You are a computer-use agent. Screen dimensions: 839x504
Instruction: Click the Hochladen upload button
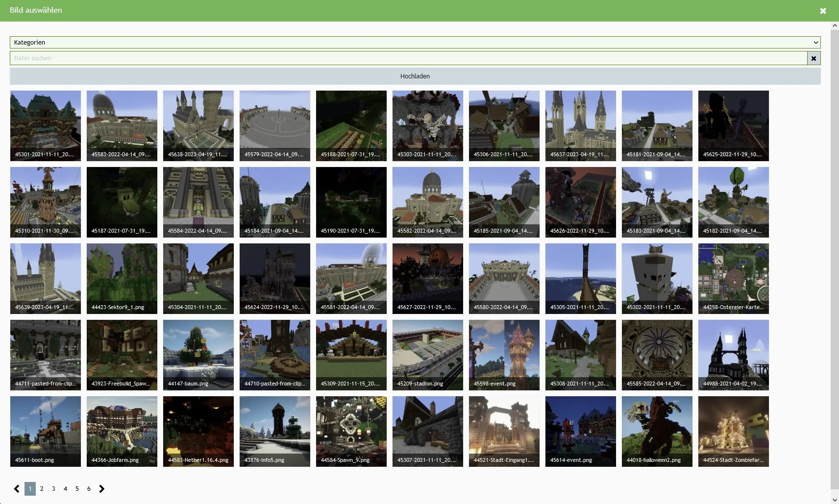(415, 76)
